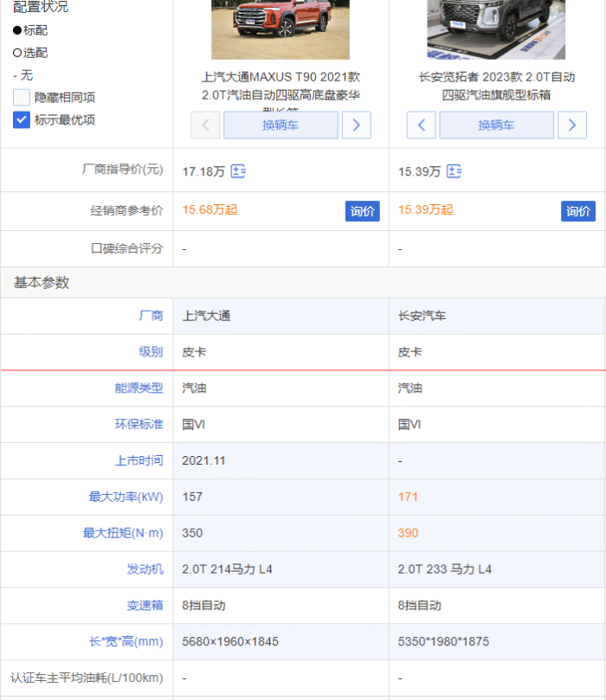Image resolution: width=606 pixels, height=700 pixels.
Task: Click the orange 15.39万起 dealer price
Action: click(426, 209)
